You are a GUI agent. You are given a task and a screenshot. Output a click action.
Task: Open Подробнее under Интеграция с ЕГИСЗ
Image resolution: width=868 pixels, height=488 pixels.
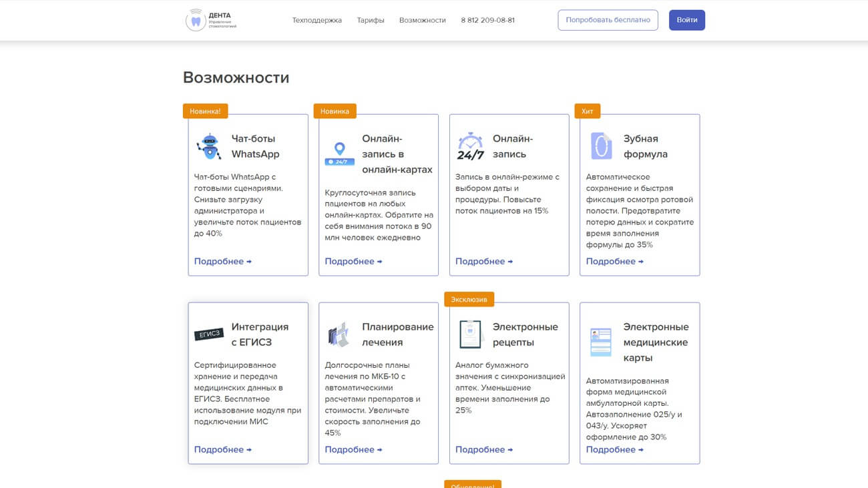point(222,450)
